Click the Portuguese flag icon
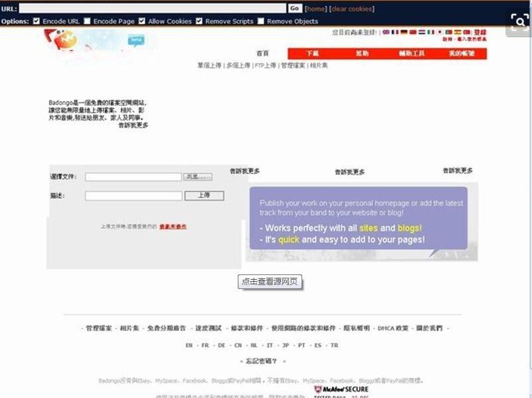The image size is (532, 398). point(449,32)
